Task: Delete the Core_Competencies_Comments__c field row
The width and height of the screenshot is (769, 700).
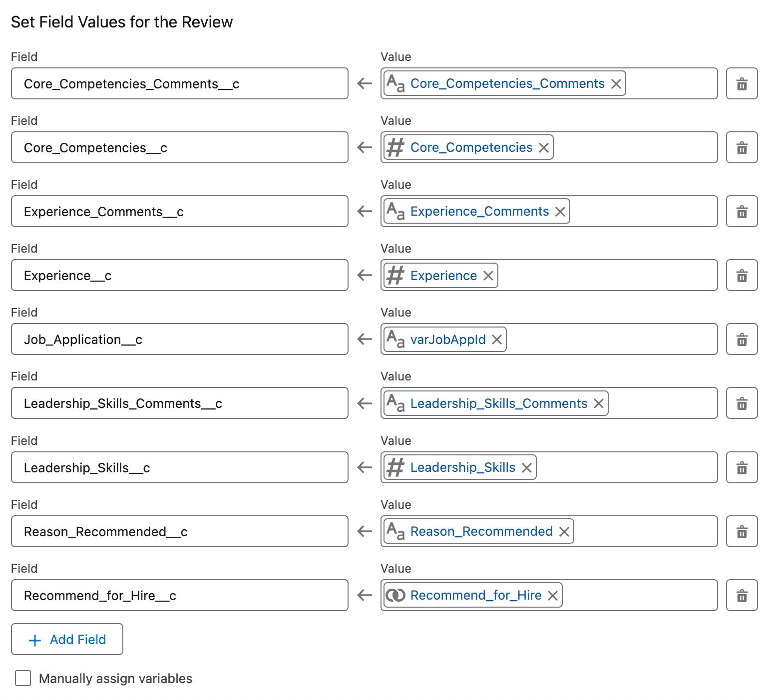Action: click(742, 83)
